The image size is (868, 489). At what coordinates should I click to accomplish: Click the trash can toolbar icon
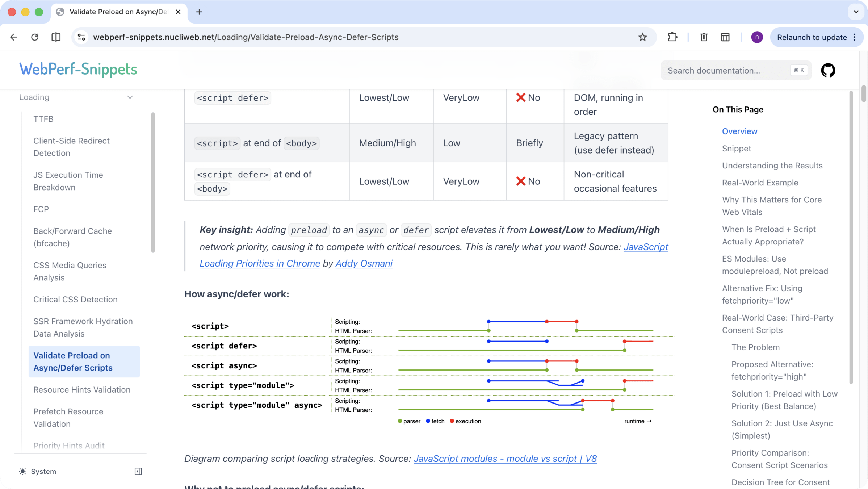point(704,37)
